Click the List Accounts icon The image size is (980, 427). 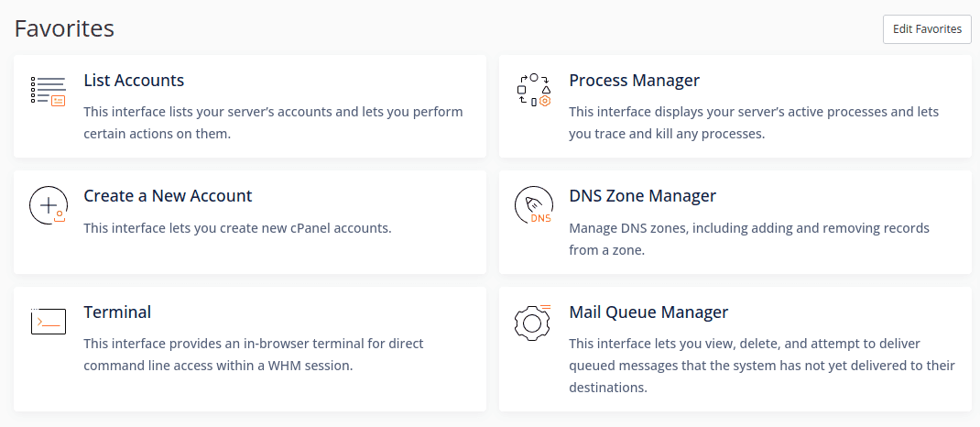click(x=48, y=91)
